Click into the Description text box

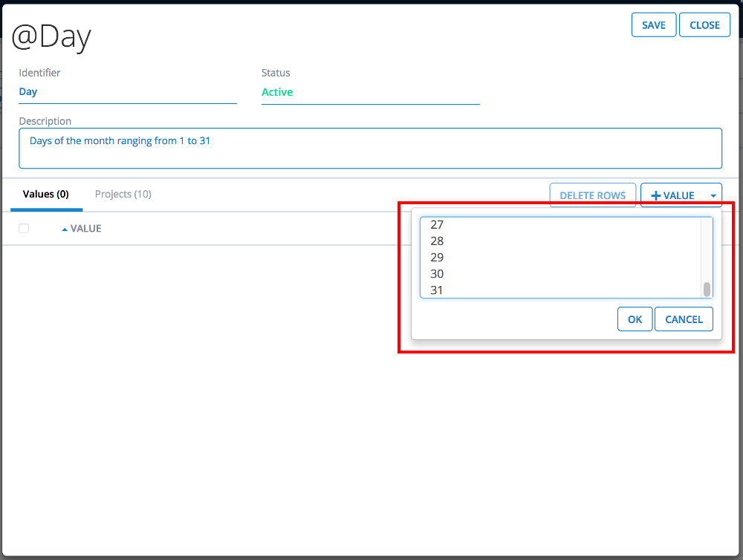point(369,148)
